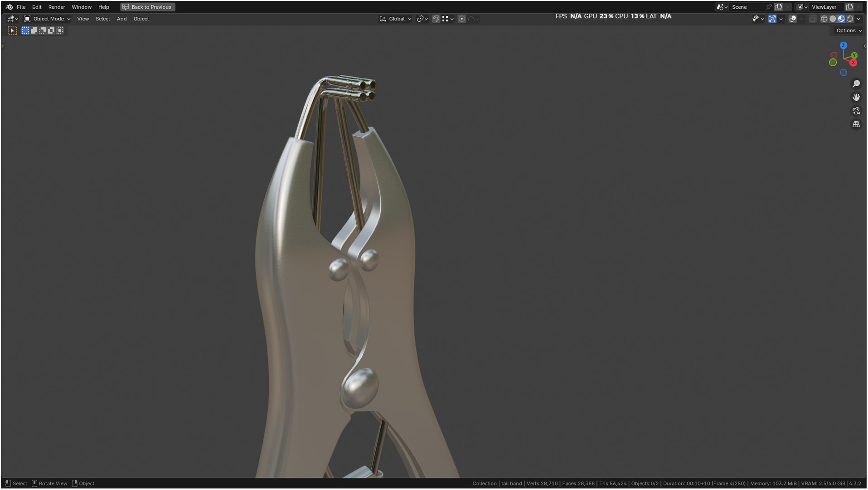Screen dimensions: 868x490
Task: Choose the Set New Selection mode icon
Action: 25,30
